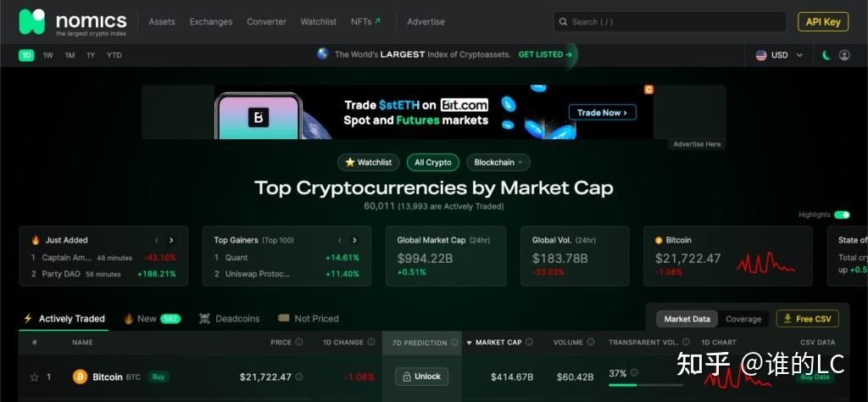Image resolution: width=868 pixels, height=402 pixels.
Task: Click the Nomics logo icon
Action: 32,21
